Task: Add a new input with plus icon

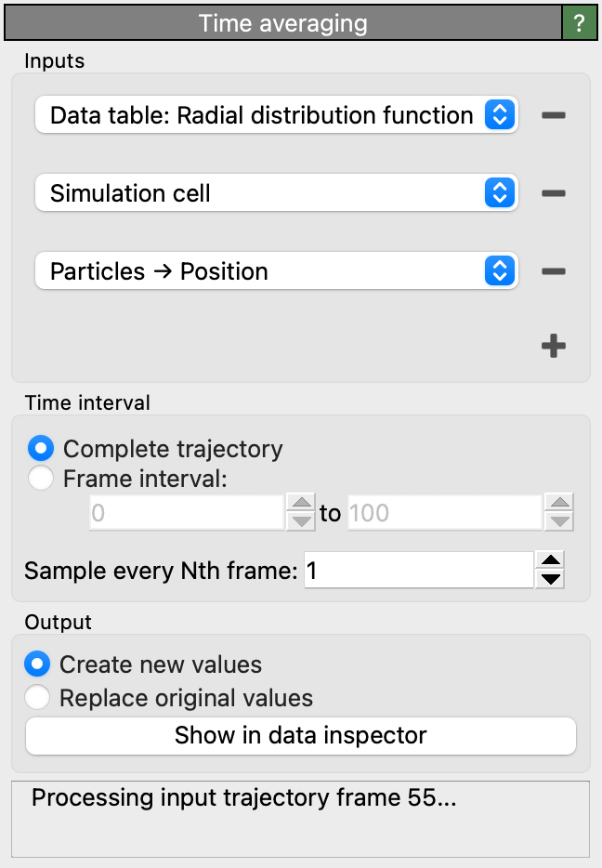Action: (x=553, y=347)
